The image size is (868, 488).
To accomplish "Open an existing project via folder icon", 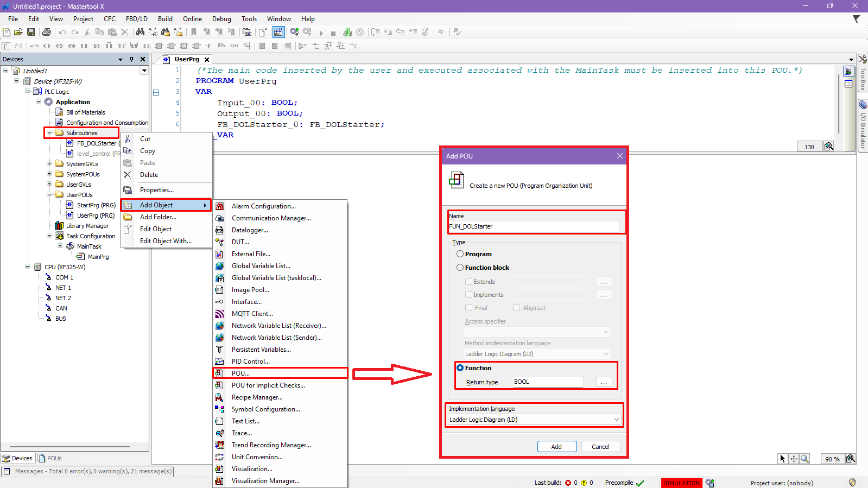I will click(18, 33).
